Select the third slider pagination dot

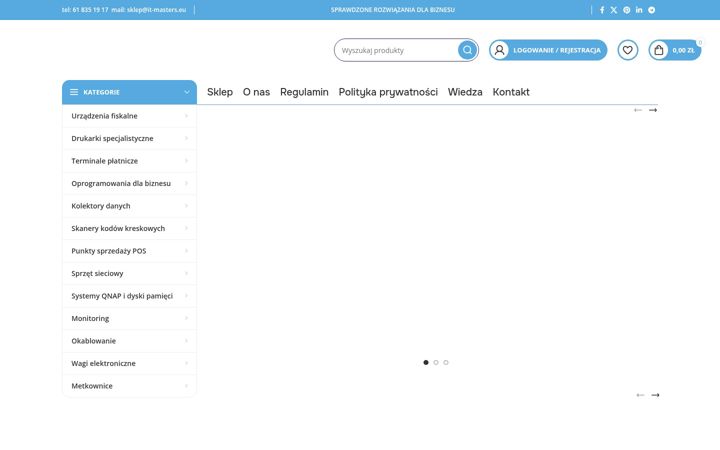point(446,362)
